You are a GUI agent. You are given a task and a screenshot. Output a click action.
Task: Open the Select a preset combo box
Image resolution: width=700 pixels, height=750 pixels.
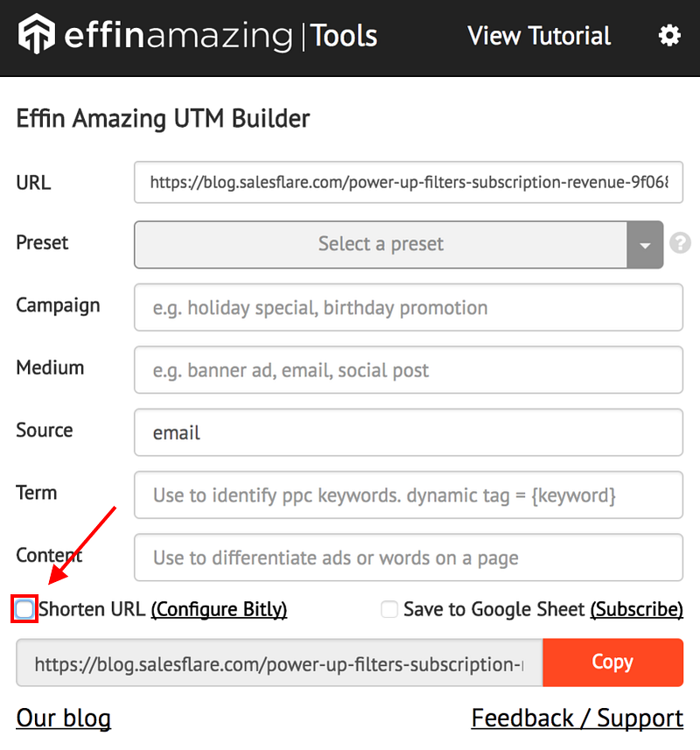point(398,244)
